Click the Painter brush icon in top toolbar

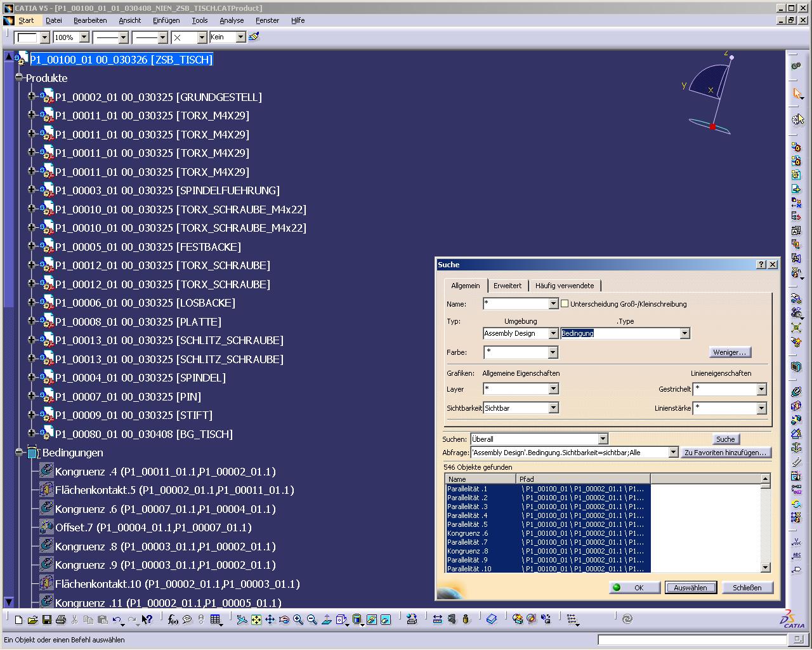[254, 37]
